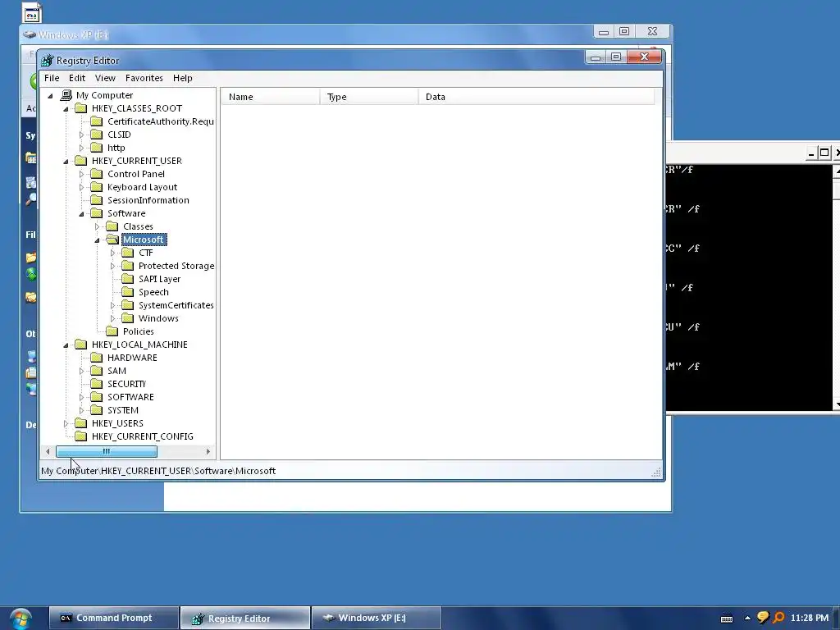This screenshot has width=840, height=630.
Task: Click the keyboard icon in system tray
Action: pyautogui.click(x=727, y=619)
